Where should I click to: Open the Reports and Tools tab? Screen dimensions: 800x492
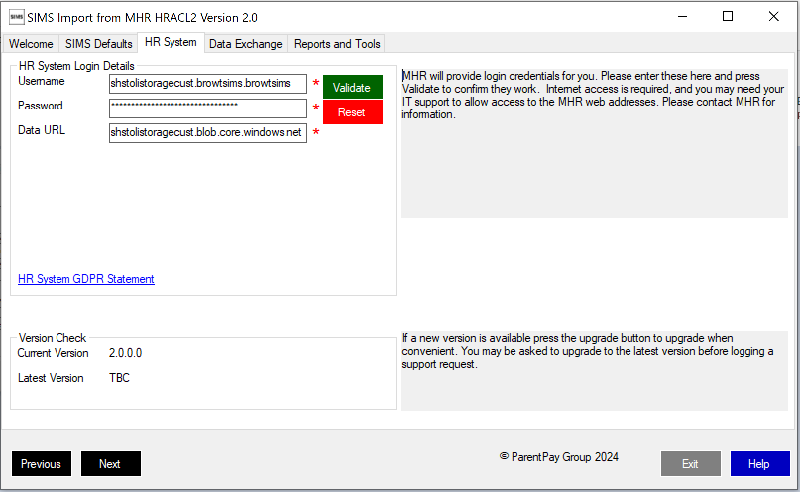pyautogui.click(x=337, y=44)
